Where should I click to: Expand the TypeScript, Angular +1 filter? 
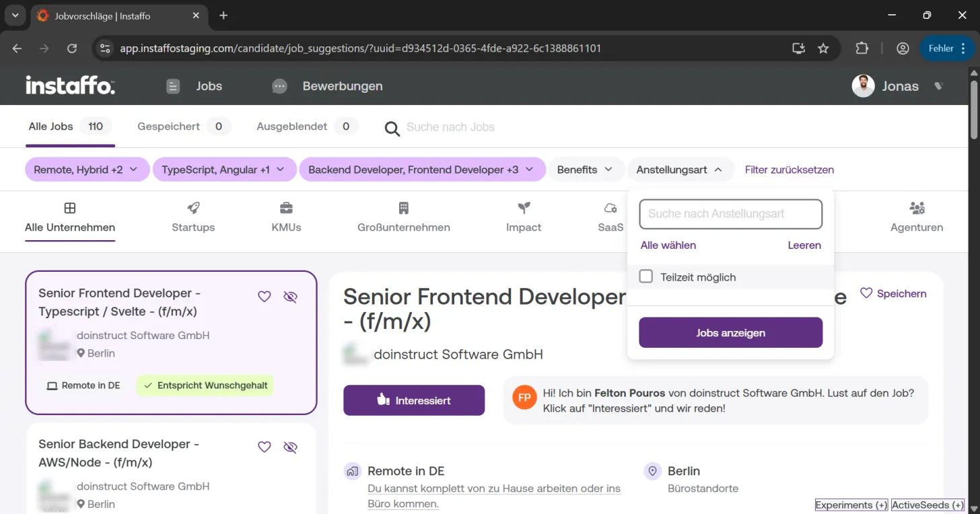(224, 170)
